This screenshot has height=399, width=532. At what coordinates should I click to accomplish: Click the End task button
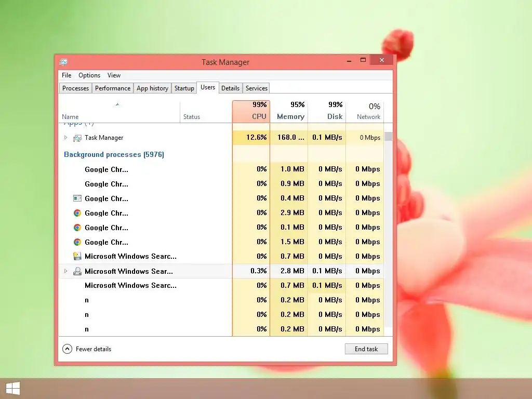[x=366, y=349]
